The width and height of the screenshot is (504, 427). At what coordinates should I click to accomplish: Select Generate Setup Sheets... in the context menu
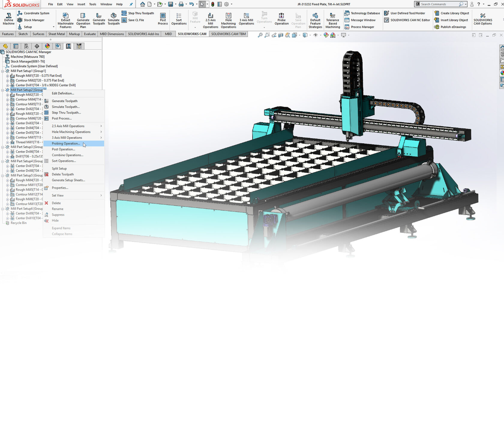tap(74, 180)
